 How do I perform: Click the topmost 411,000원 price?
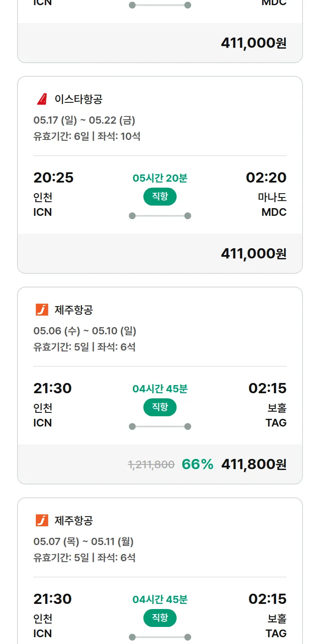[x=253, y=43]
